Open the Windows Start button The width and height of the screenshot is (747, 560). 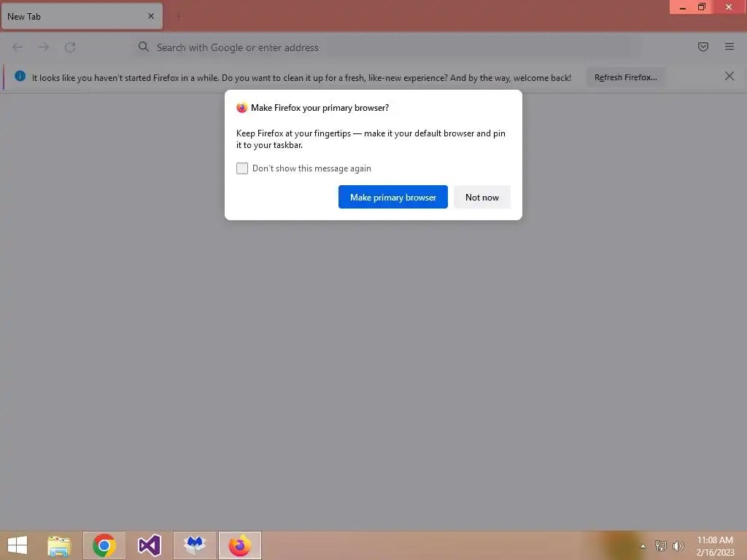click(x=18, y=545)
